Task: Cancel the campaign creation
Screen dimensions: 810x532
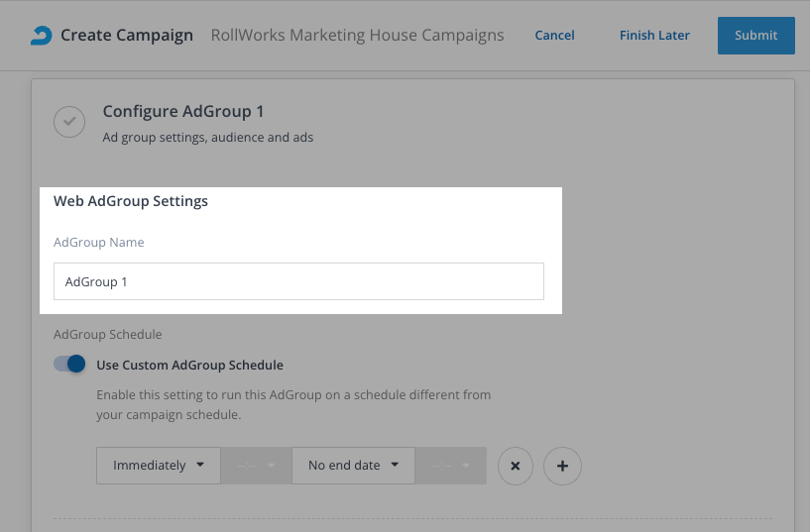Action: [554, 36]
